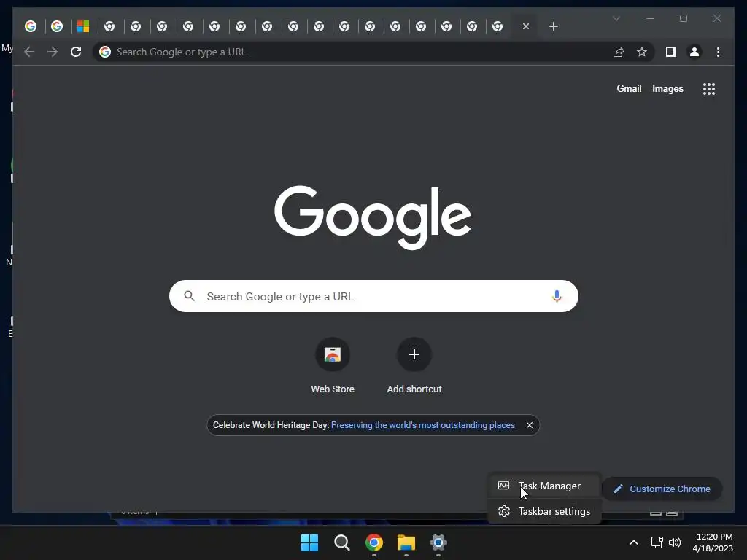747x560 pixels.
Task: Bookmark this tab with the star icon
Action: (x=642, y=52)
